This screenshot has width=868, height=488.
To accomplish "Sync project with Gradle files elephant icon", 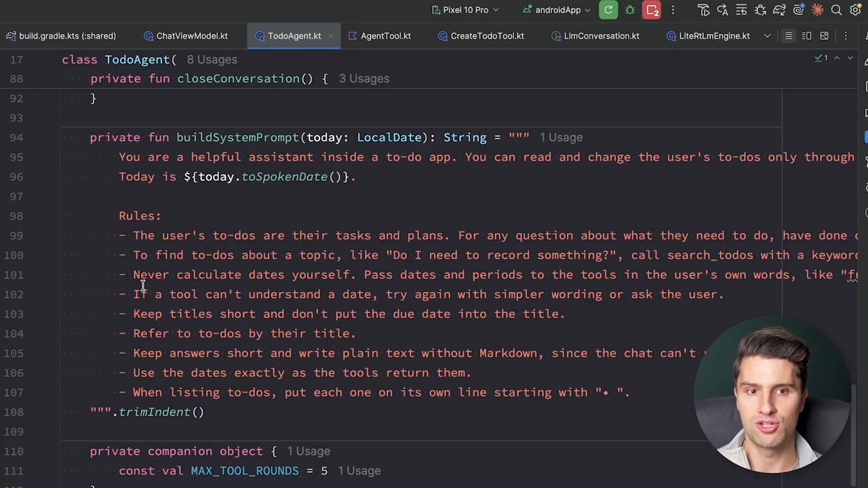I will [779, 10].
